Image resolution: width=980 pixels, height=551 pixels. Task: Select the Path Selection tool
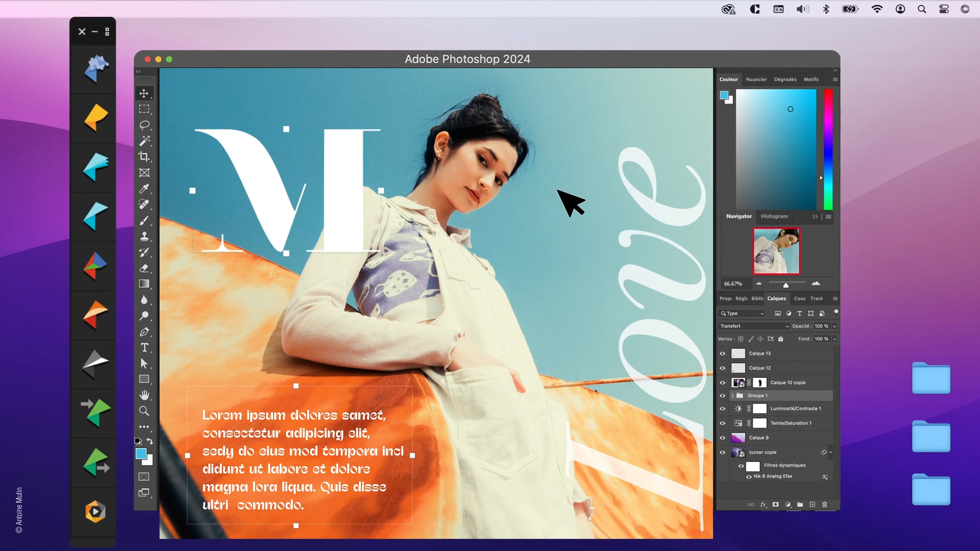coord(144,363)
